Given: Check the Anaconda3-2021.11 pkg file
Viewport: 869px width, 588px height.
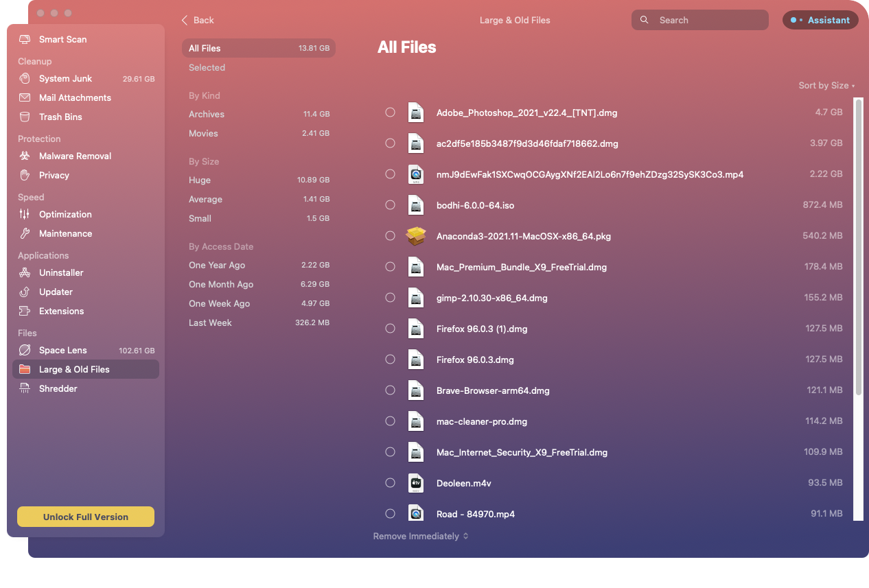Looking at the screenshot, I should (x=390, y=236).
